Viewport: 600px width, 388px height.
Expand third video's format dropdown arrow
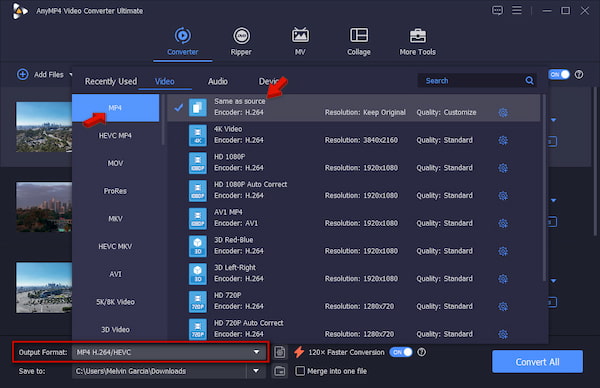[x=553, y=281]
